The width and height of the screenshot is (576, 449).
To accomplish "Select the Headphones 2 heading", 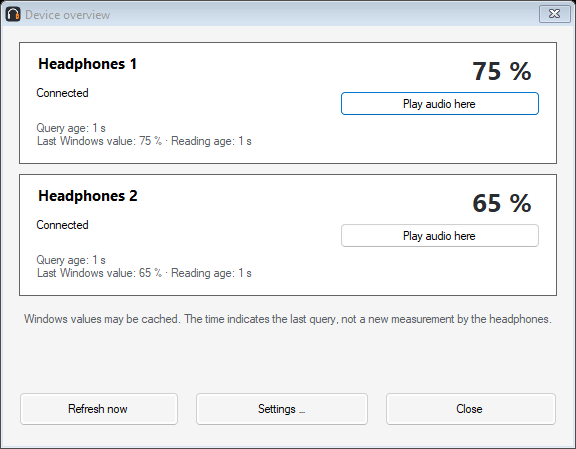I will pos(88,196).
